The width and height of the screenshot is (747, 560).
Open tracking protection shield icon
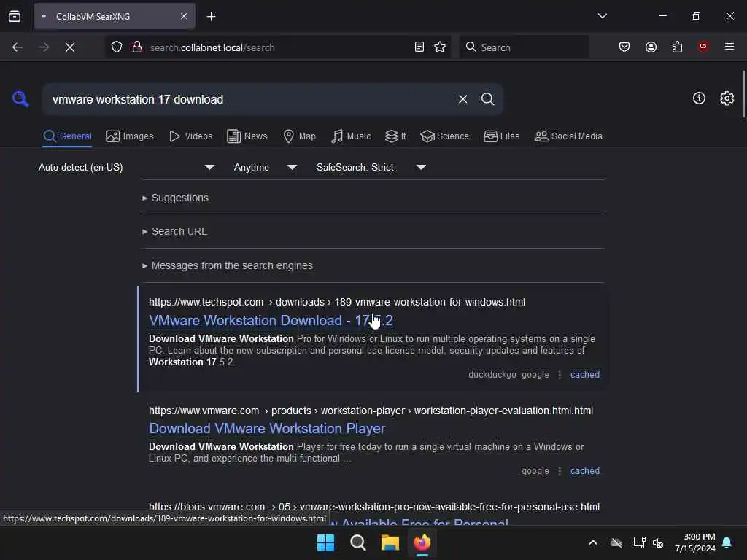point(117,47)
